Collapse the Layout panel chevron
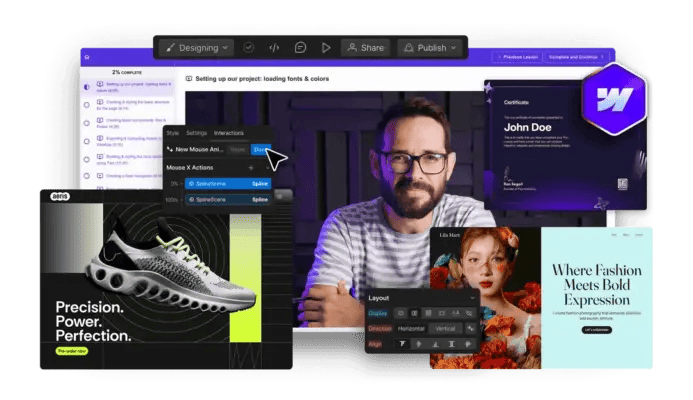The image size is (693, 400). pyautogui.click(x=472, y=298)
